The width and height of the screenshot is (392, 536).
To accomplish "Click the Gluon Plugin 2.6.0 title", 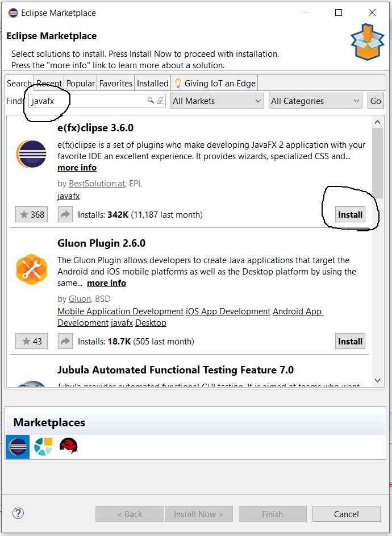I will (x=102, y=243).
